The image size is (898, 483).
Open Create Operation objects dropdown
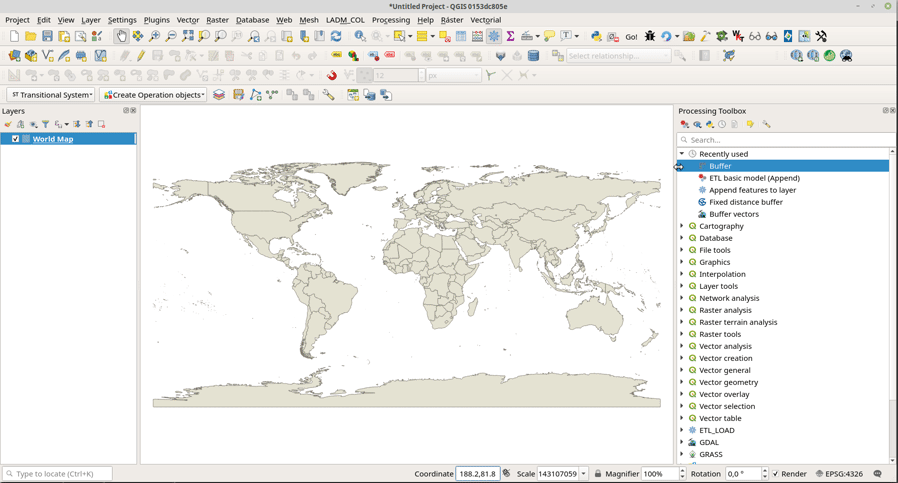click(153, 95)
